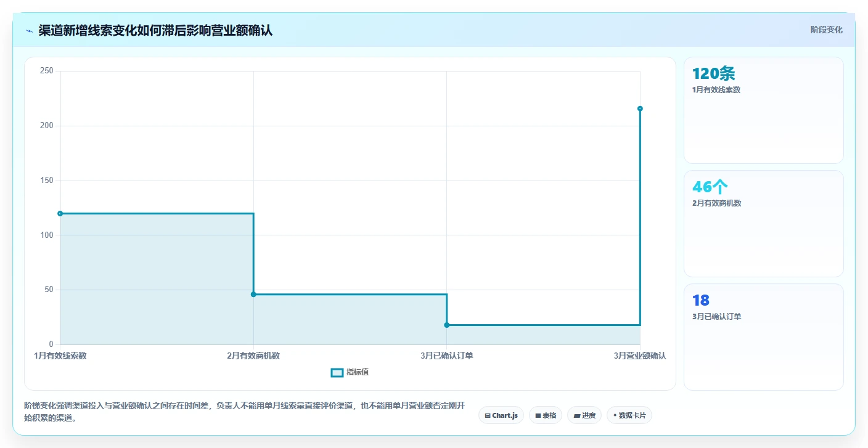Click the title 渠道新增线索变化如何滞后影响营业额确认

tap(155, 31)
